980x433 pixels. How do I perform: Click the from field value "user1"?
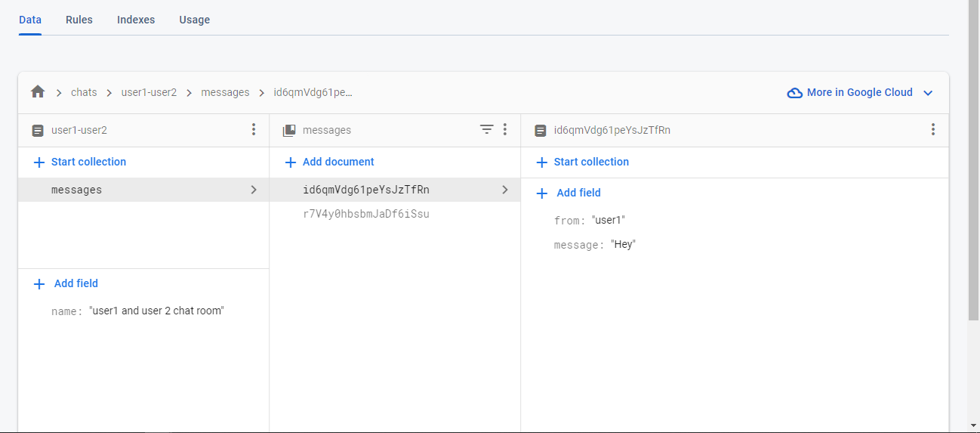pyautogui.click(x=609, y=221)
